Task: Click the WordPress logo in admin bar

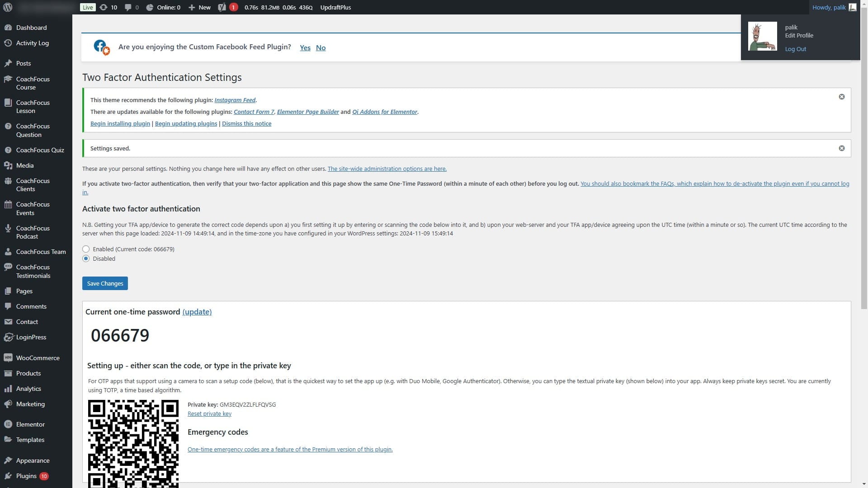Action: 8,7
